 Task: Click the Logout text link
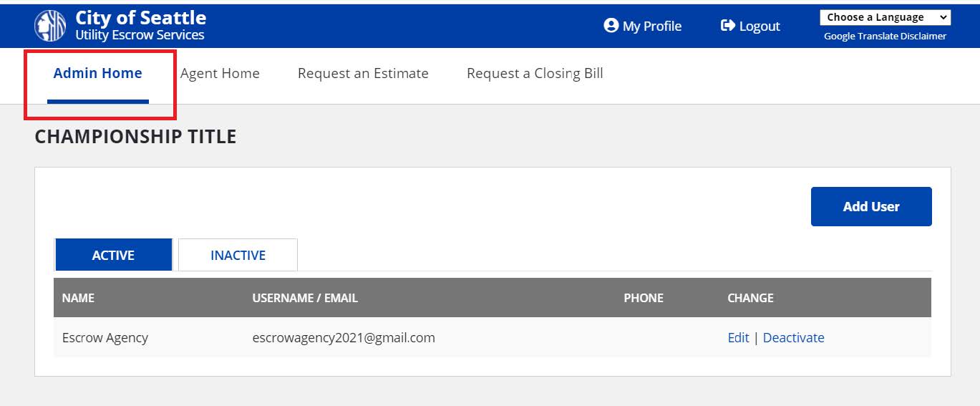(760, 26)
